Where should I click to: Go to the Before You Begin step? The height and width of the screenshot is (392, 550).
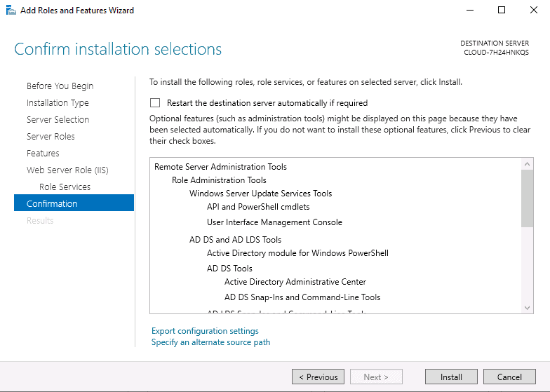[60, 86]
